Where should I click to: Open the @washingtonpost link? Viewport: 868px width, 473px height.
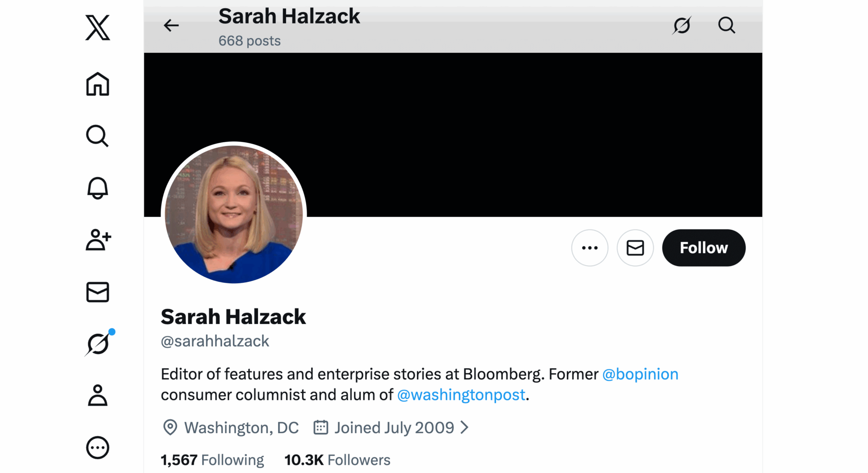point(461,394)
